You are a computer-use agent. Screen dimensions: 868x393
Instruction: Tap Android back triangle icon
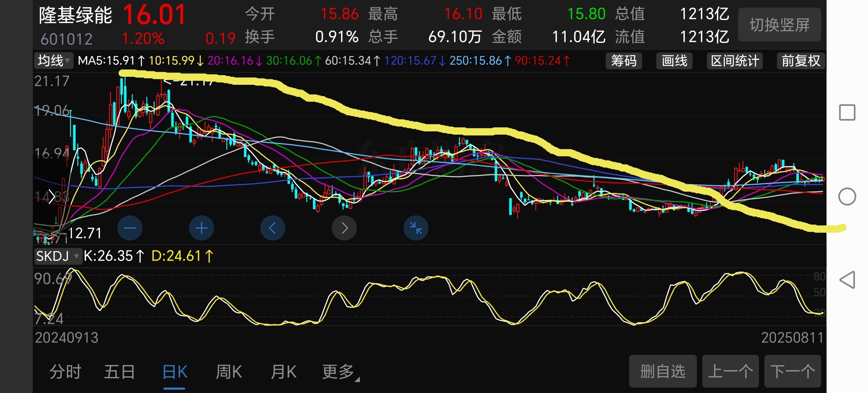847,280
